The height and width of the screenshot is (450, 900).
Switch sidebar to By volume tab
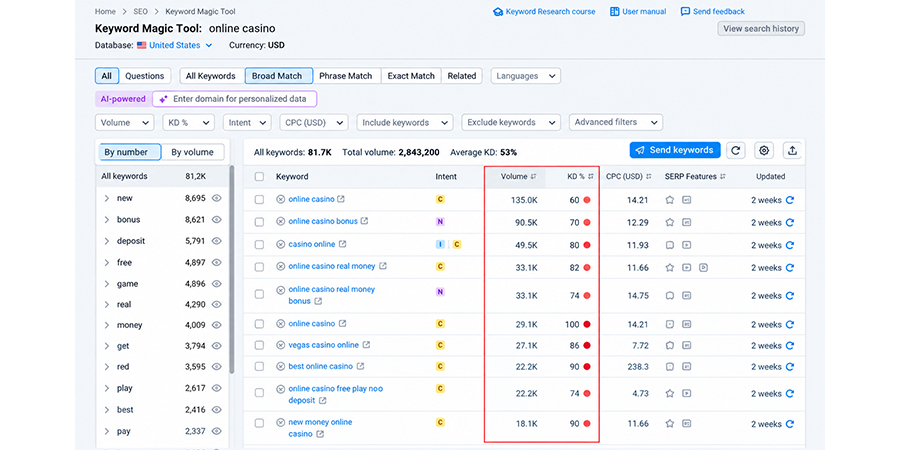coord(192,152)
